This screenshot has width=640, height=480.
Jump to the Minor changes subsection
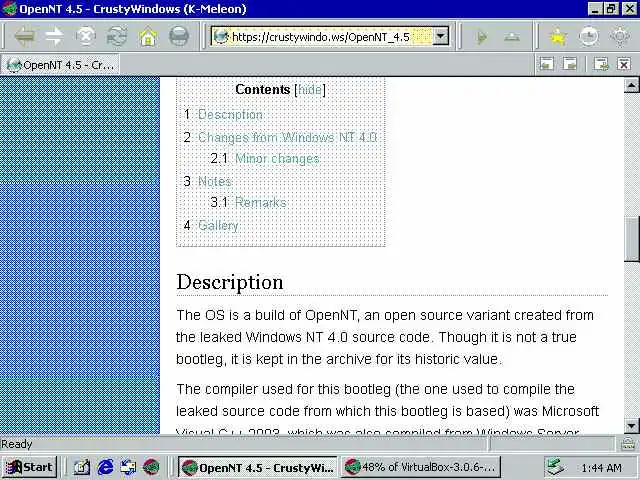(x=277, y=158)
